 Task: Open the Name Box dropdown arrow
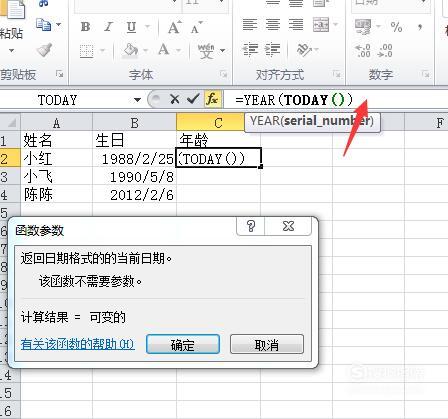coord(137,99)
